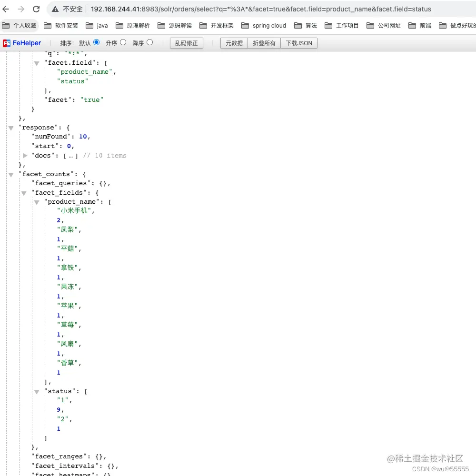Select the 默认 sort radio button
Viewport: 476px width, 476px height.
point(97,42)
